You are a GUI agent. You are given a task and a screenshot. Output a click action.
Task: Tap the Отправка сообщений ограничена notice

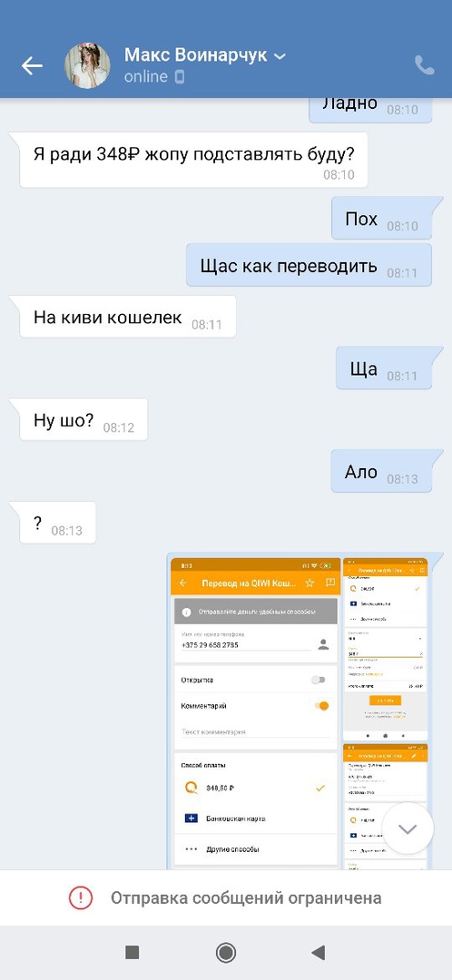point(226,898)
